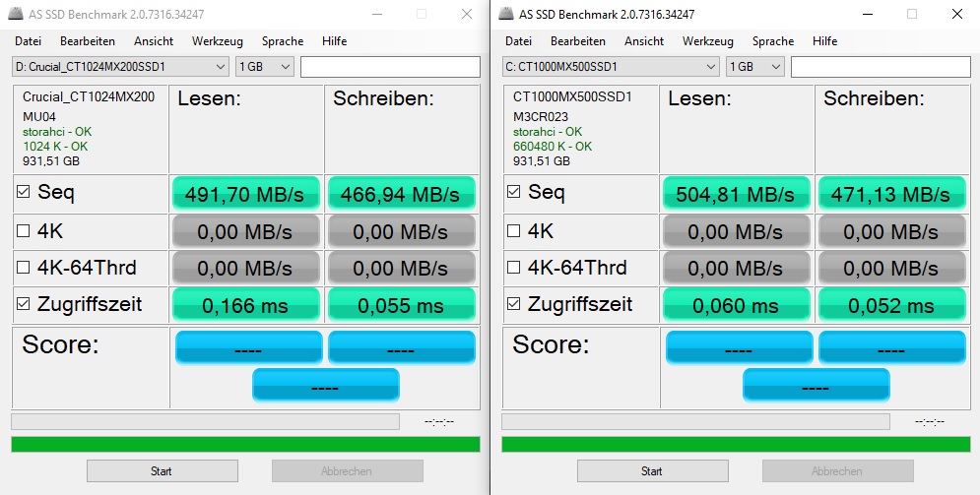This screenshot has width=980, height=495.
Task: Start the benchmark for the MX200 drive
Action: 162,470
